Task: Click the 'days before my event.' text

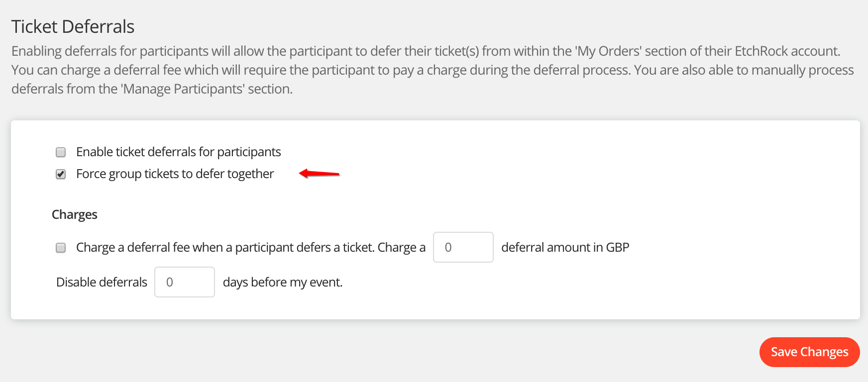Action: [x=282, y=282]
